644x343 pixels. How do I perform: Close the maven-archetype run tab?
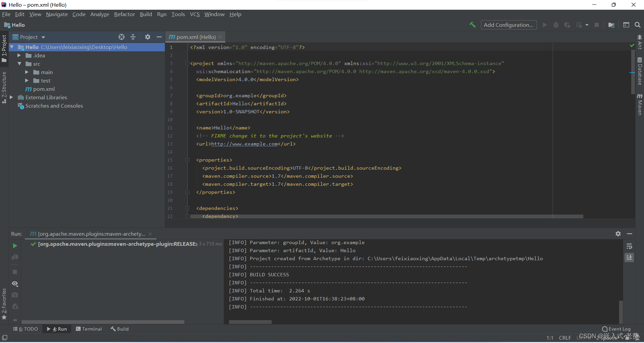(150, 234)
